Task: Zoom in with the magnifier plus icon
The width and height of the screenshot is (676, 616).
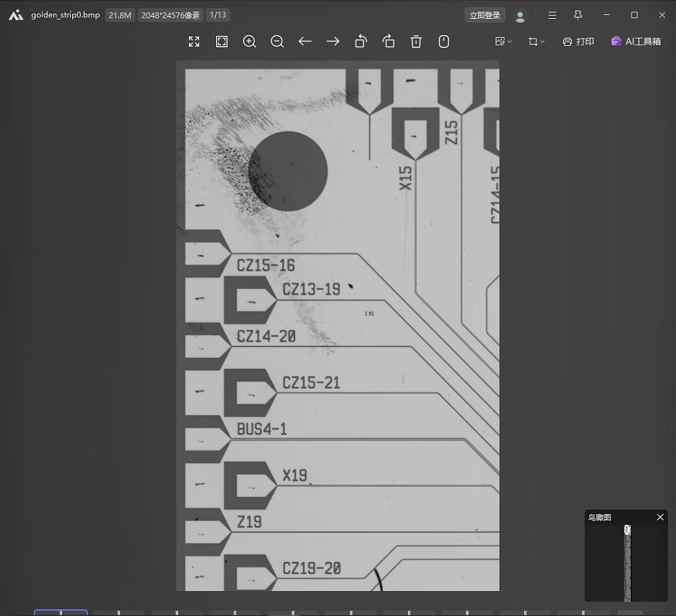Action: click(249, 42)
